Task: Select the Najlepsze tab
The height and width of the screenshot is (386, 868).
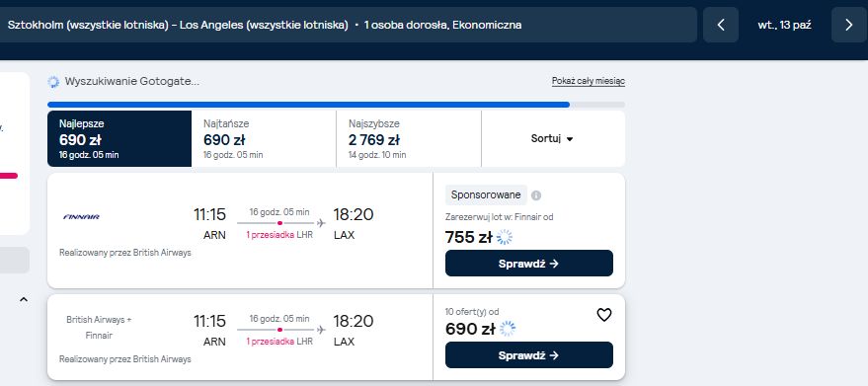Action: coord(119,138)
